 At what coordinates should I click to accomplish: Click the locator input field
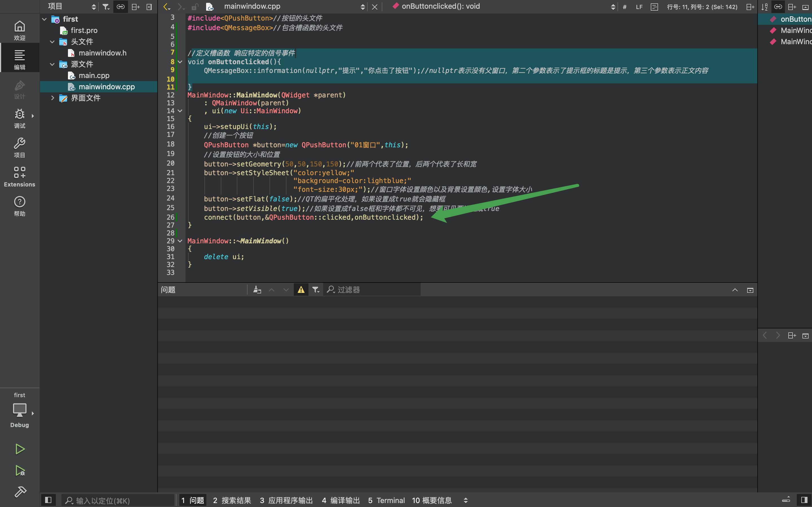click(x=118, y=500)
